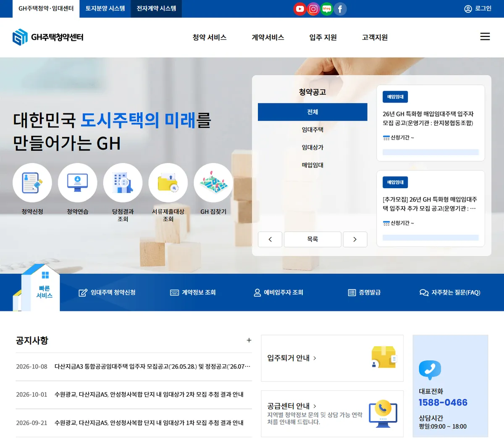504x445 pixels.
Task: Click the 1588-0466 phone number
Action: [x=443, y=403]
